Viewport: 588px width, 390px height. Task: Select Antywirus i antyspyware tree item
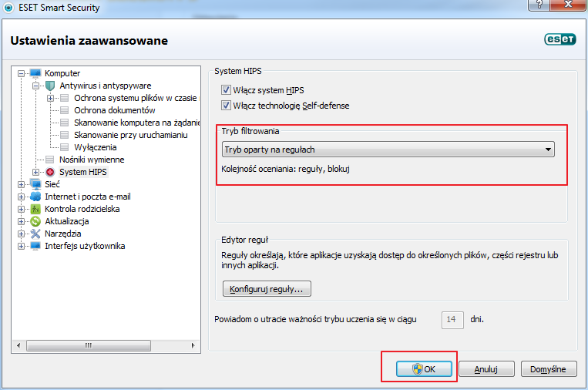(106, 86)
